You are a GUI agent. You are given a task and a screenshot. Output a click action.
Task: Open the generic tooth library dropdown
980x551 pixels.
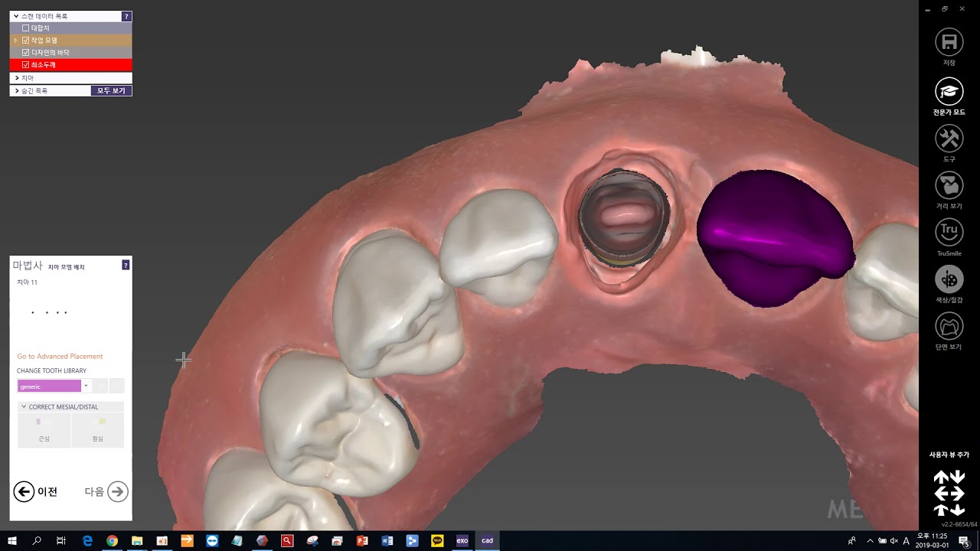tap(86, 386)
